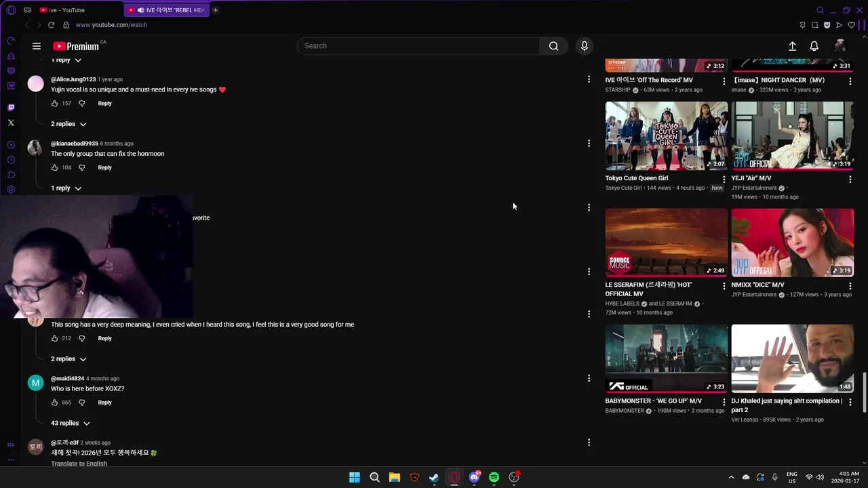
Task: Like the @maidi4824 comment
Action: pyautogui.click(x=55, y=403)
